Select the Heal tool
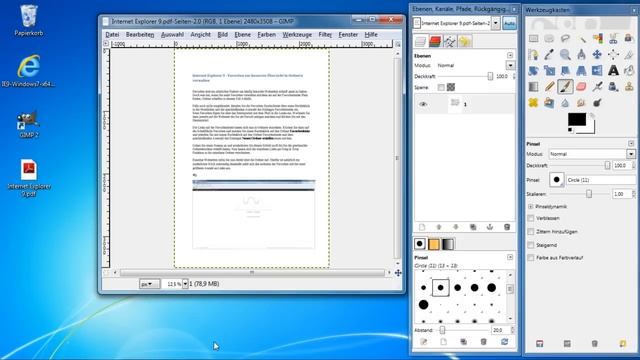The width and height of the screenshot is (640, 360). 533,102
